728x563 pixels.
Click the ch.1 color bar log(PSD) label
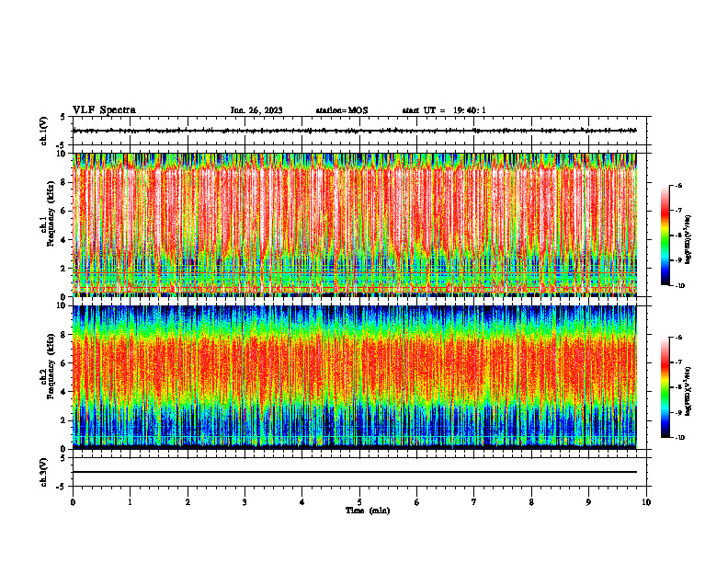pos(688,240)
